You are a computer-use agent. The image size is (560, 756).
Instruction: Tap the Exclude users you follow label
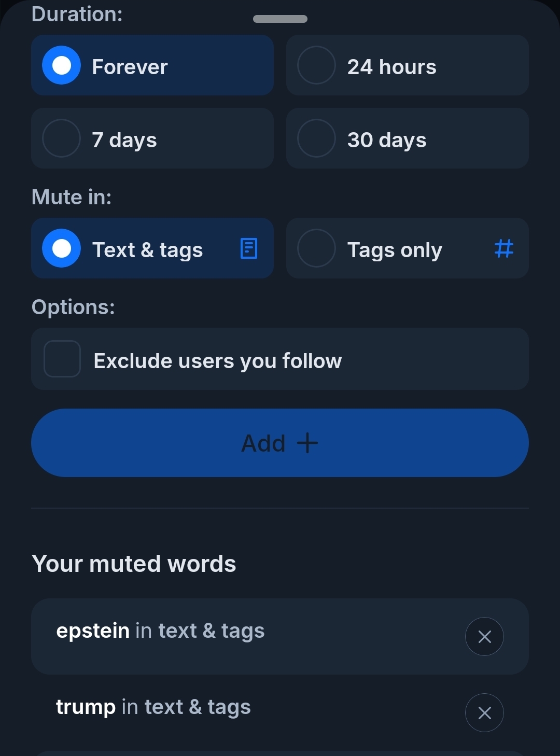click(x=218, y=361)
